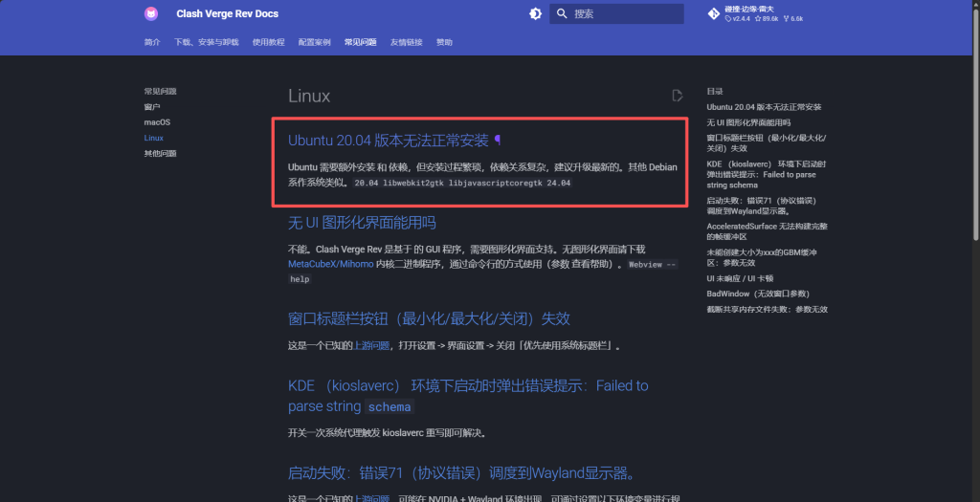Select macOS in the left sidebar
This screenshot has width=980, height=502.
(157, 122)
